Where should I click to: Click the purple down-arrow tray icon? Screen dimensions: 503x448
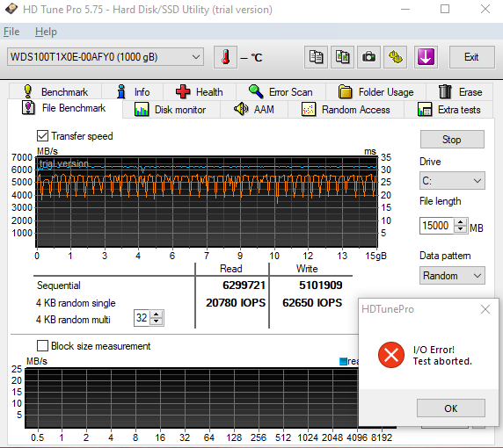point(426,57)
